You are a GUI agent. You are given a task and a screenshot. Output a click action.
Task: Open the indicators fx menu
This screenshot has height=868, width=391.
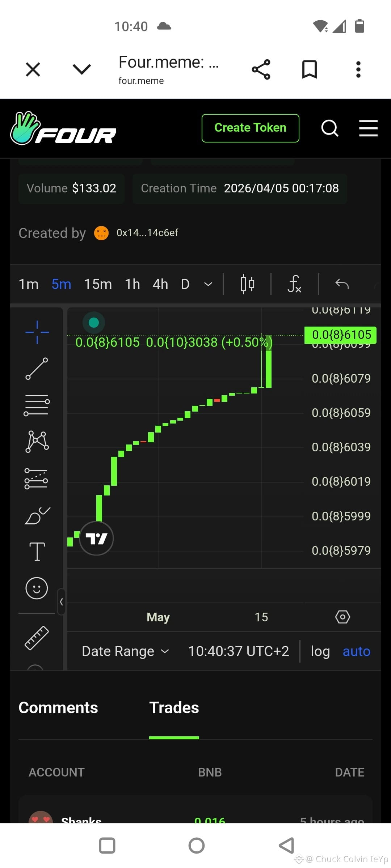pos(294,284)
